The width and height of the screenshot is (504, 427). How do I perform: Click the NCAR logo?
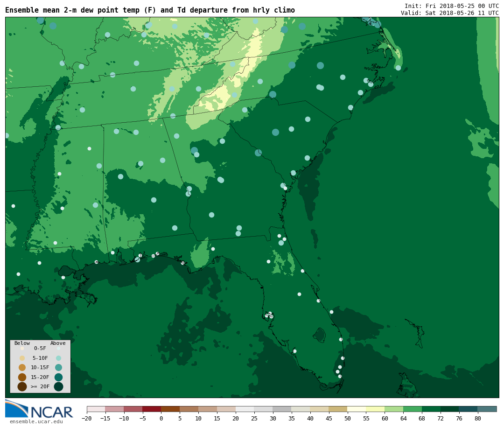pos(39,409)
